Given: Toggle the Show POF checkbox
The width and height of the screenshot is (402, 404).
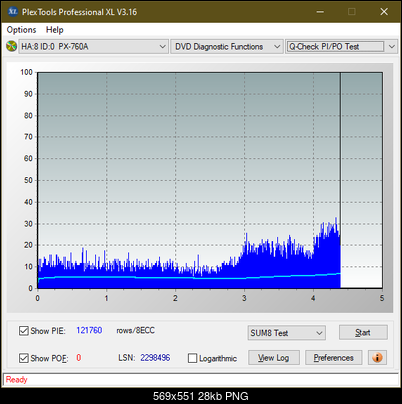Looking at the screenshot, I should click(24, 358).
